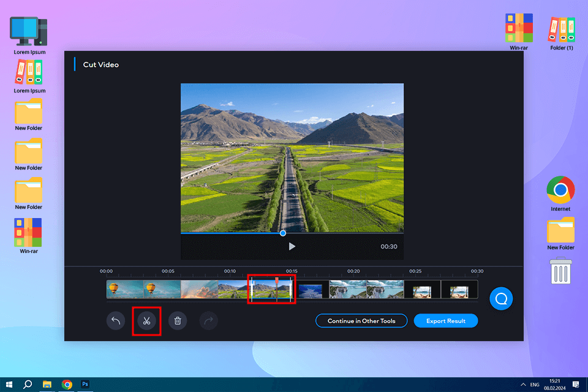Image resolution: width=588 pixels, height=392 pixels.
Task: Open the middle New Folder on left
Action: (29, 154)
